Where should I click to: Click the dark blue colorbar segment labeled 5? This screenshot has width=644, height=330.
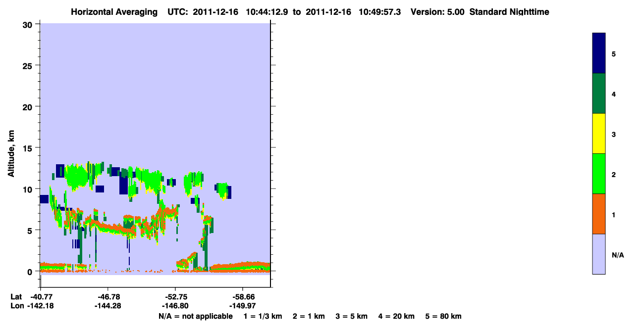pos(599,53)
